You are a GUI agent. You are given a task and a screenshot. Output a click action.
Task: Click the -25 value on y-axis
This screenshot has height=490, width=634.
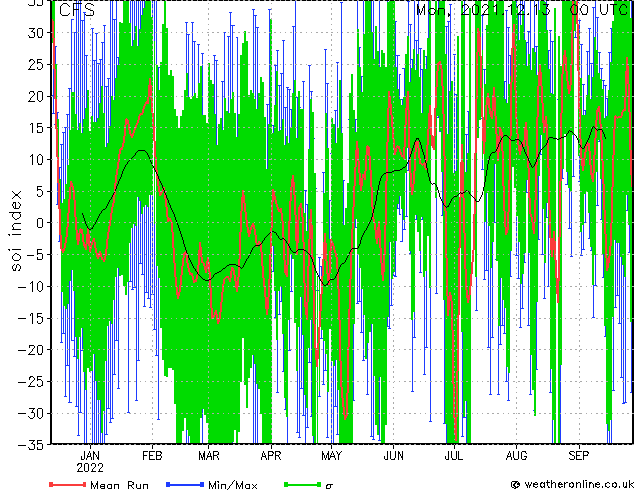coord(30,381)
